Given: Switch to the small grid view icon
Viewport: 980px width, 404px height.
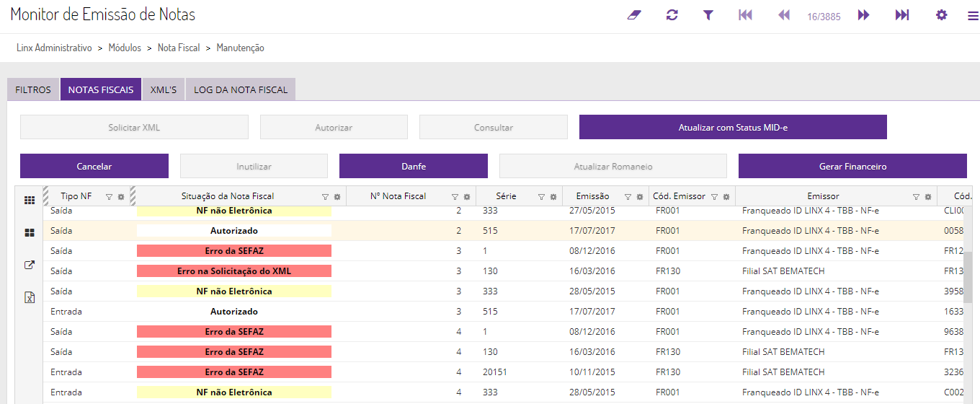Looking at the screenshot, I should [30, 201].
